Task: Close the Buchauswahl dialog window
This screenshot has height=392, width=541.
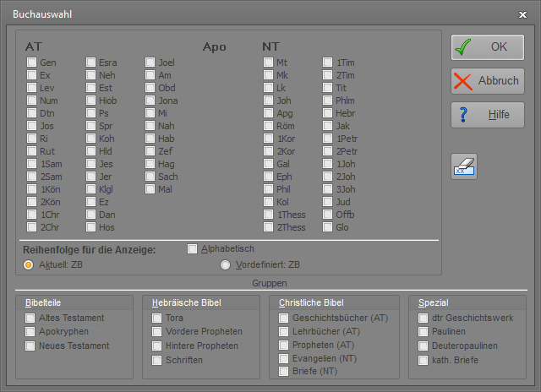Action: pyautogui.click(x=522, y=14)
